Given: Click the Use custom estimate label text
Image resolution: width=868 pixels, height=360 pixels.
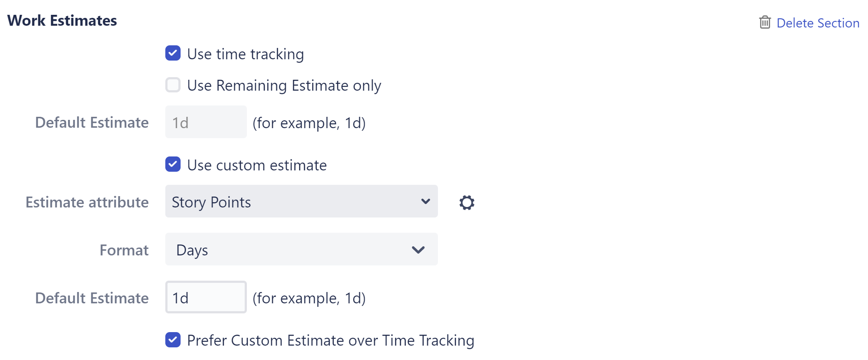Looking at the screenshot, I should [256, 165].
